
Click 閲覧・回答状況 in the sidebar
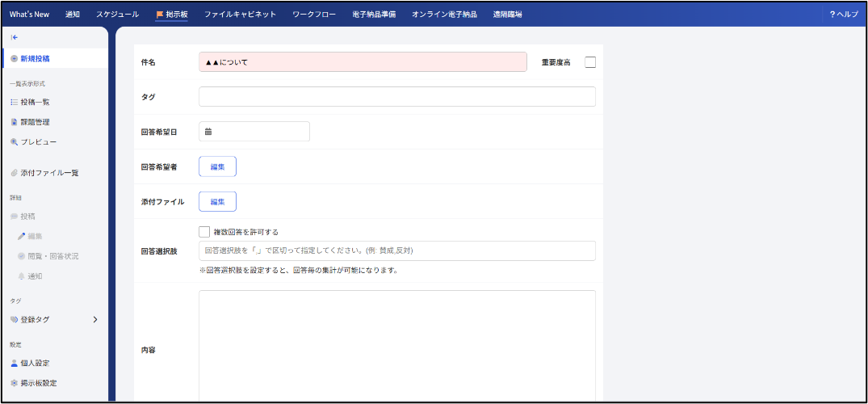tap(52, 256)
